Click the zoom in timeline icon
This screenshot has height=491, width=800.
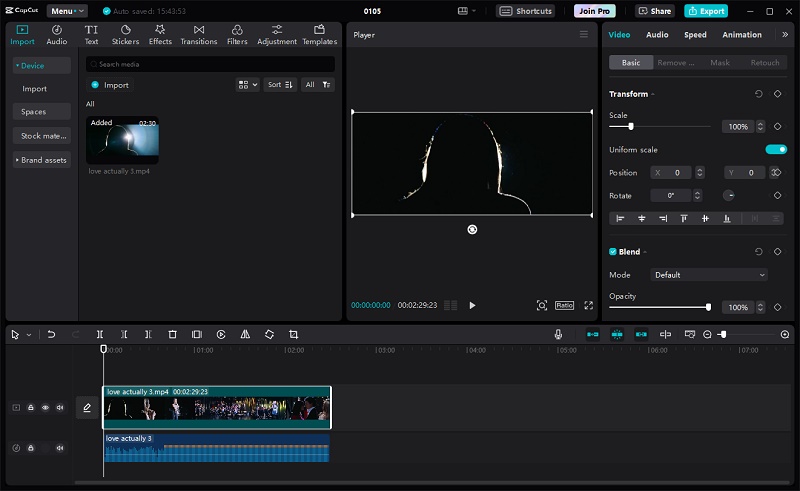[x=785, y=334]
